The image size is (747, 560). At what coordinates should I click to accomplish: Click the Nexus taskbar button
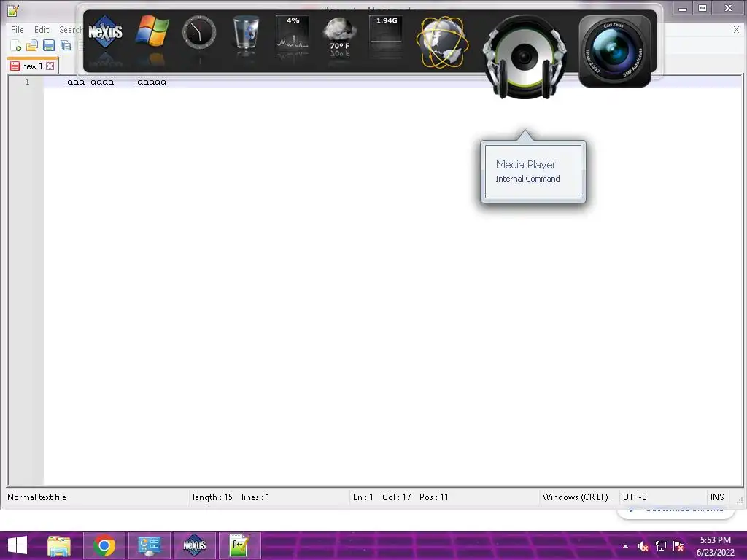click(x=194, y=545)
